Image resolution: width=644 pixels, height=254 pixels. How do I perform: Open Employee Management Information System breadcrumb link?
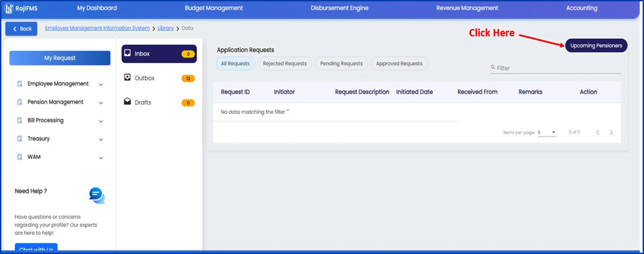pyautogui.click(x=97, y=28)
